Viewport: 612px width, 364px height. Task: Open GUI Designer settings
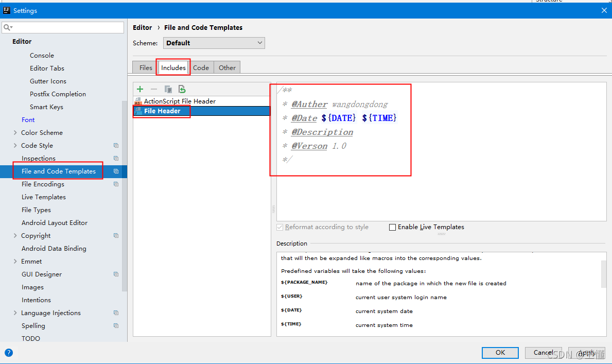pos(42,274)
